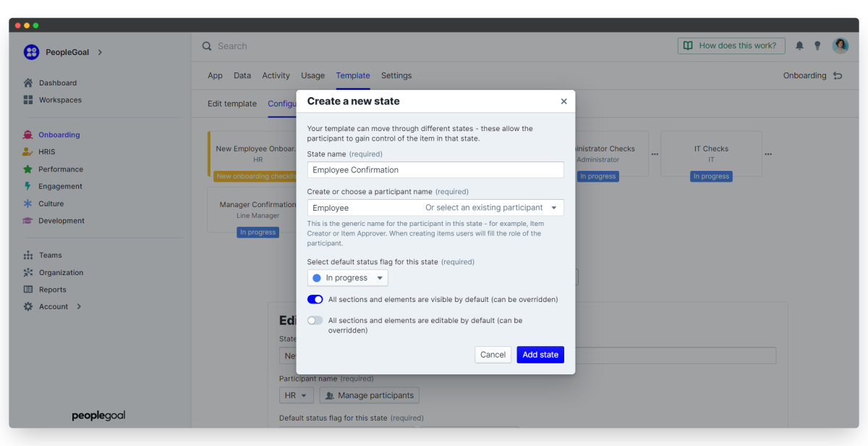Viewport: 868px width, 446px height.
Task: Click the blue In progress color dot
Action: [316, 278]
